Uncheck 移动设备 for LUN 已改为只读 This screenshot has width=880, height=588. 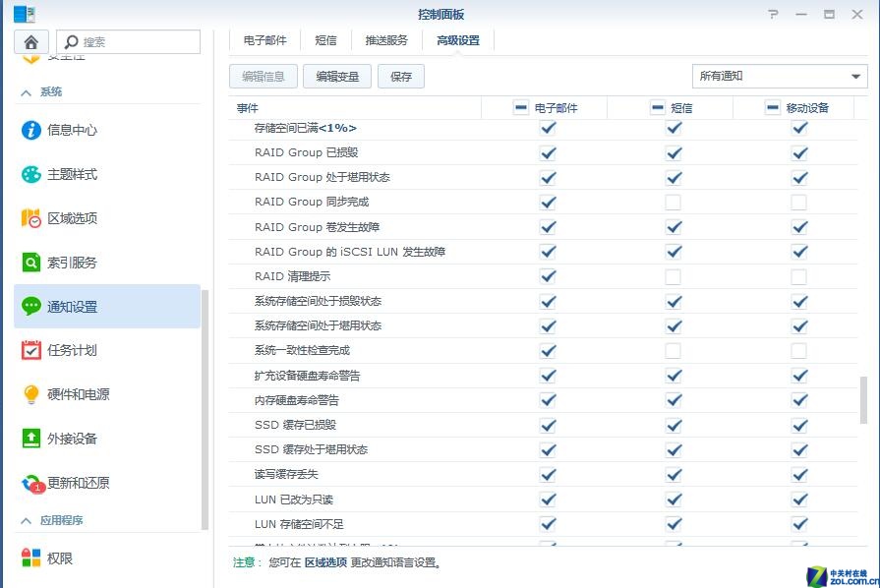click(x=799, y=500)
